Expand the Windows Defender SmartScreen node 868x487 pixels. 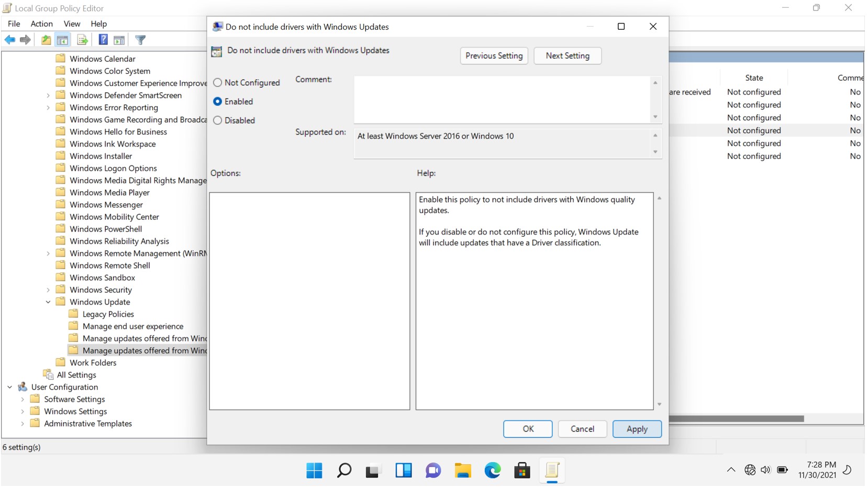pos(48,95)
